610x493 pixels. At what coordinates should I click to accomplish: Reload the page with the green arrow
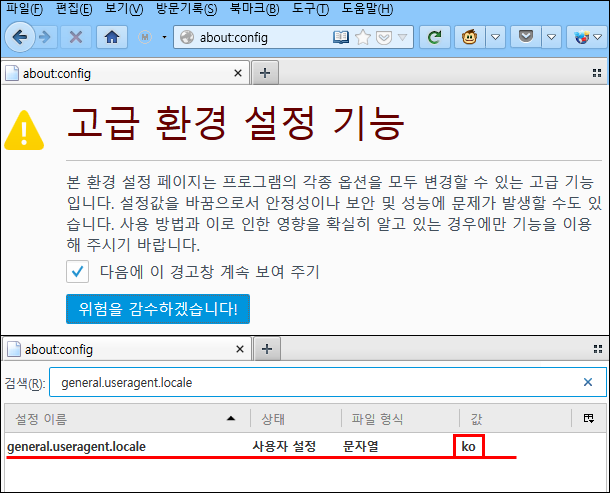(x=435, y=37)
